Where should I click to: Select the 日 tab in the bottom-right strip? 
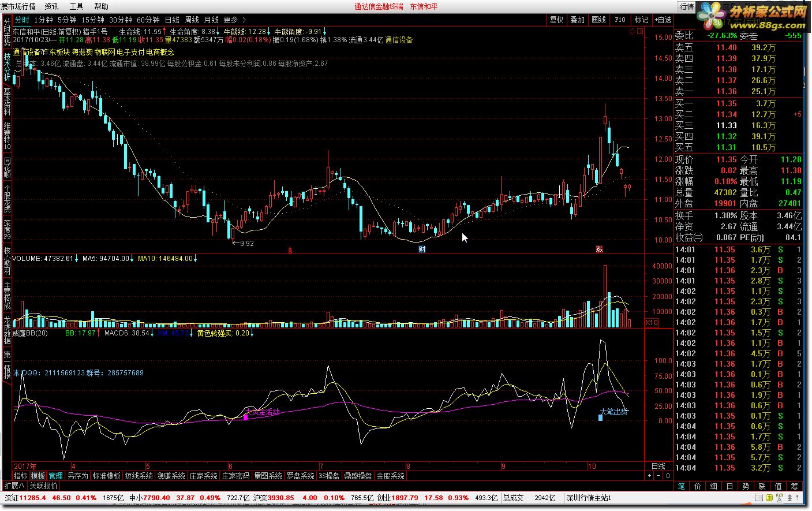pyautogui.click(x=730, y=486)
